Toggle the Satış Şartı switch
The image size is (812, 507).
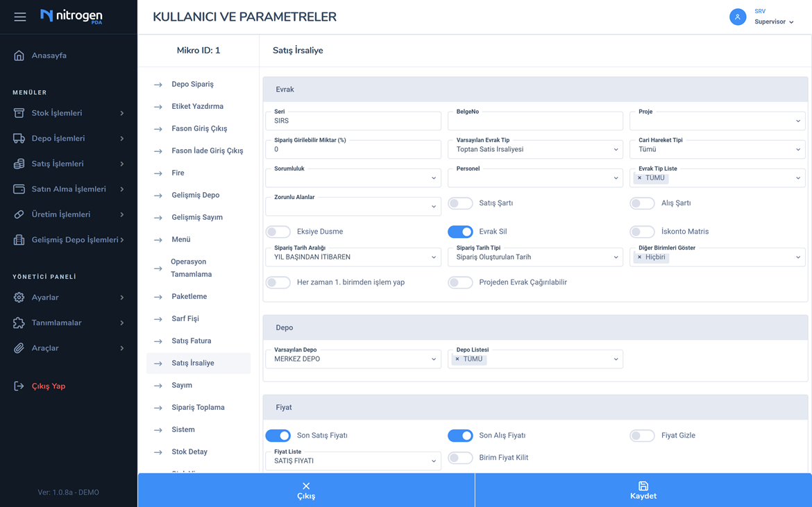tap(460, 203)
